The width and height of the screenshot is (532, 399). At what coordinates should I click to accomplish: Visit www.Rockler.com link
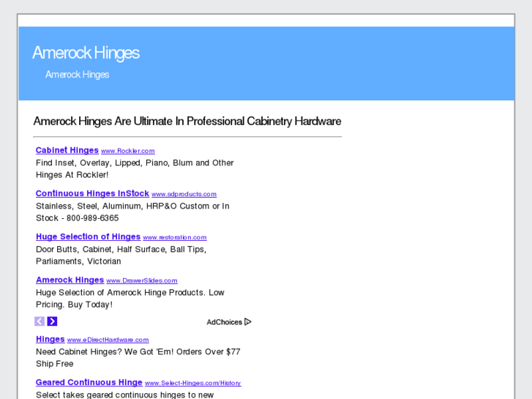(x=128, y=151)
